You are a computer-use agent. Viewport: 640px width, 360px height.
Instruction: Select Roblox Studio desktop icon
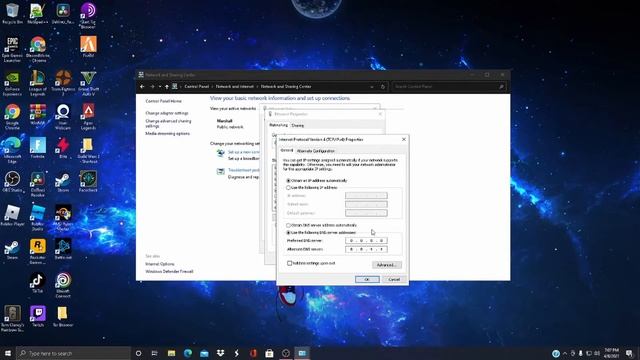pos(38,218)
